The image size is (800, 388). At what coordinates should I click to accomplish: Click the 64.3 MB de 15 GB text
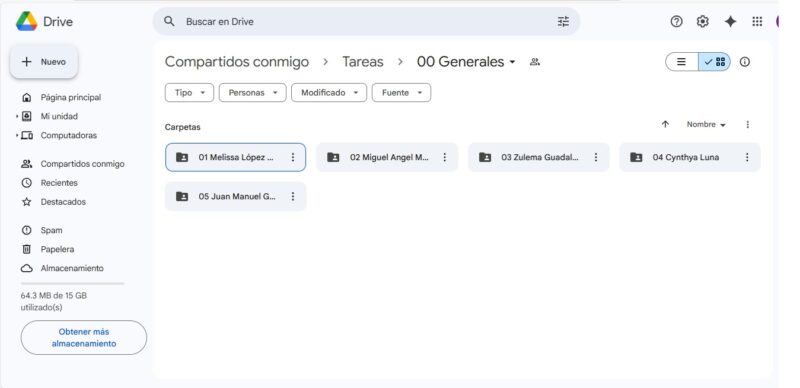click(54, 296)
